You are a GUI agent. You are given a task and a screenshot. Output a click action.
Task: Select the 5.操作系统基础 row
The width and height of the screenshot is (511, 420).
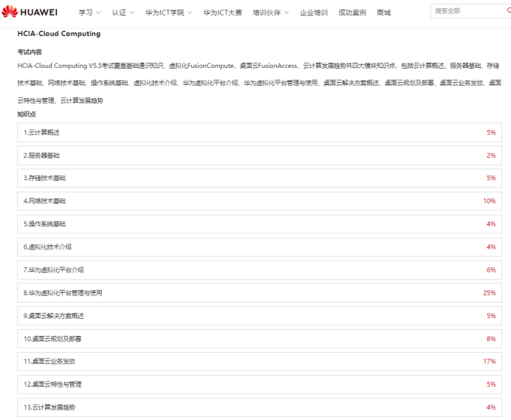point(259,224)
